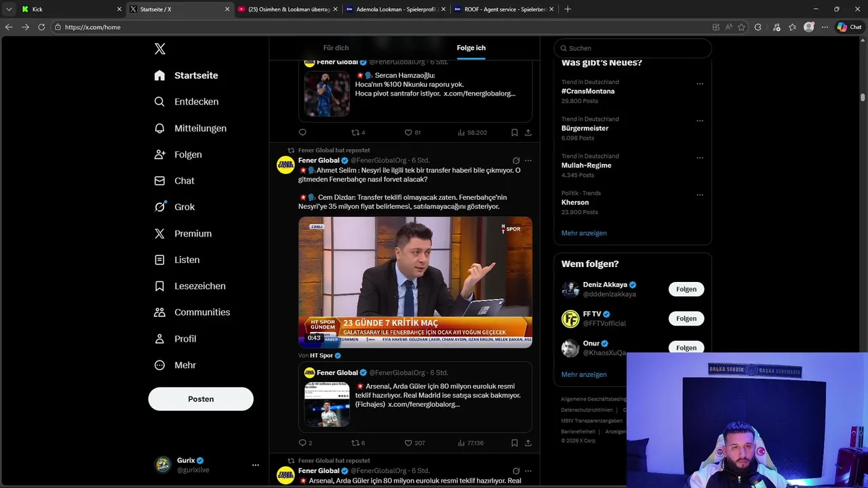Switch to the Osimhen & Lookman YouTube tab

click(287, 9)
